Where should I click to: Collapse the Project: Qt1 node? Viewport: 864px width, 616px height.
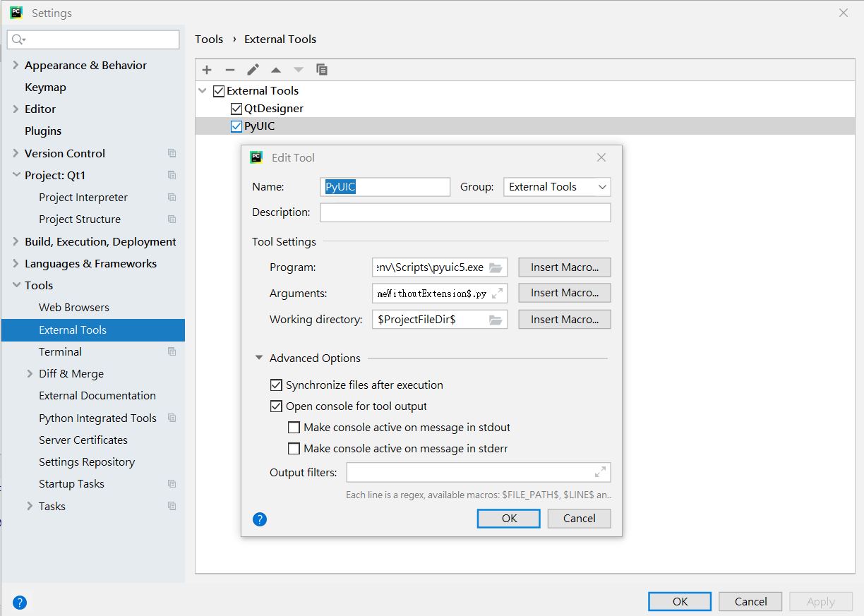[16, 175]
